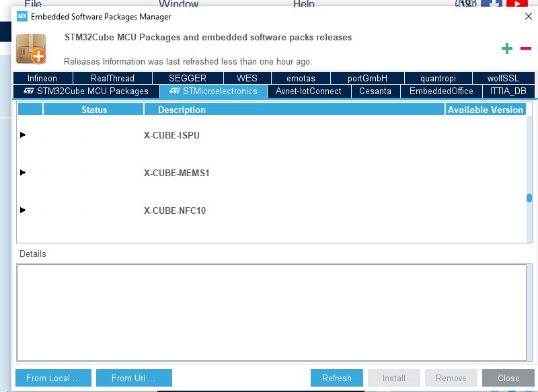Click the From Url button
This screenshot has width=538, height=392.
coord(134,378)
